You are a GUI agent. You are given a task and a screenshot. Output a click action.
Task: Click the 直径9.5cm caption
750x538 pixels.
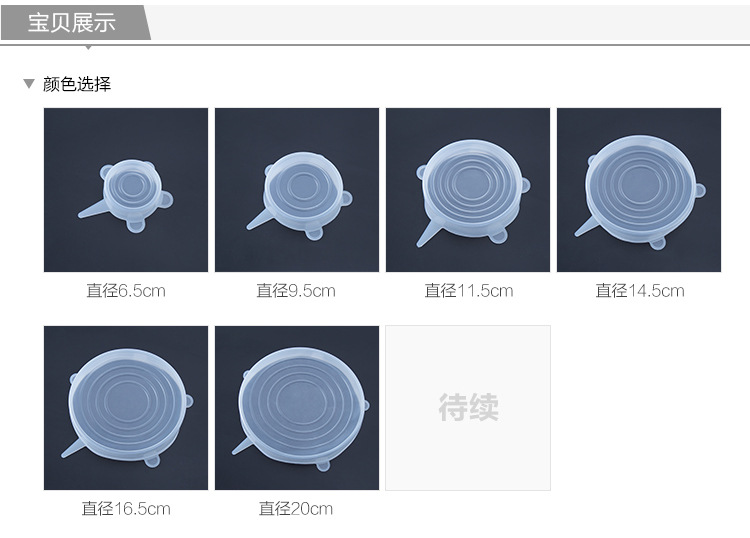click(296, 291)
